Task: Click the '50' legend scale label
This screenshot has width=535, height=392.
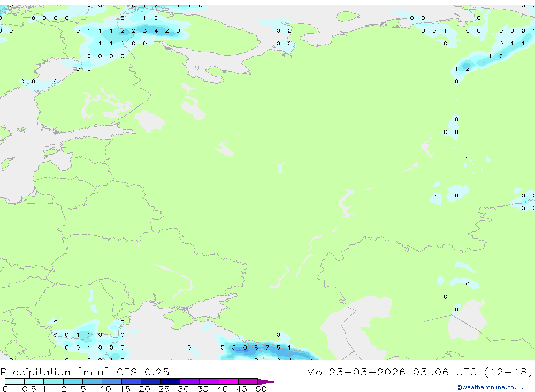Action: 261,389
